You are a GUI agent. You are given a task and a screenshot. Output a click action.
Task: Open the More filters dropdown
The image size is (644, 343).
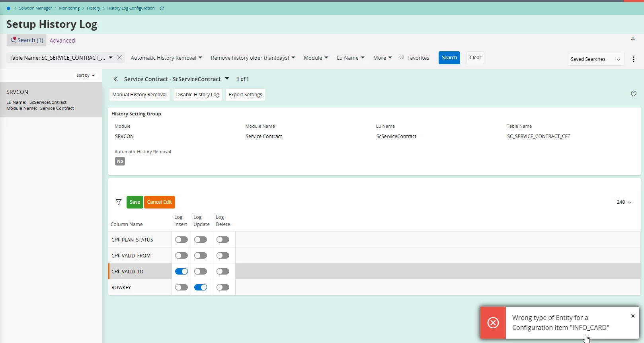point(382,58)
